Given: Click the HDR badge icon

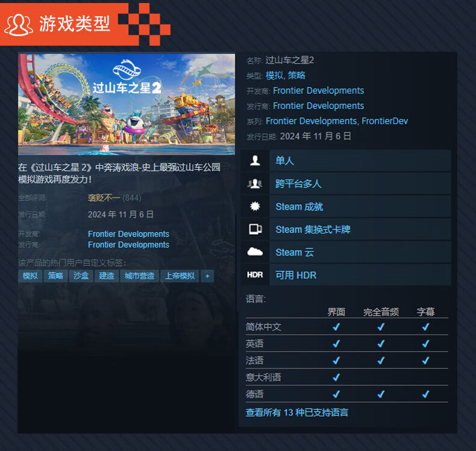Looking at the screenshot, I should (x=255, y=275).
